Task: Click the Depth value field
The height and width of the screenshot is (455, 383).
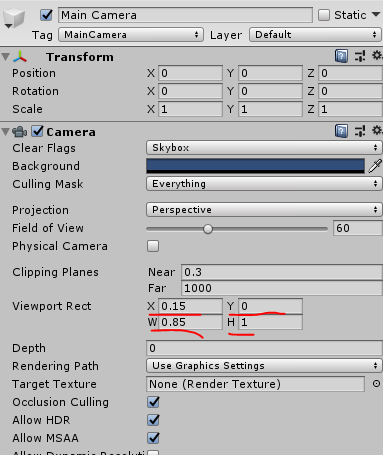Action: click(x=264, y=348)
